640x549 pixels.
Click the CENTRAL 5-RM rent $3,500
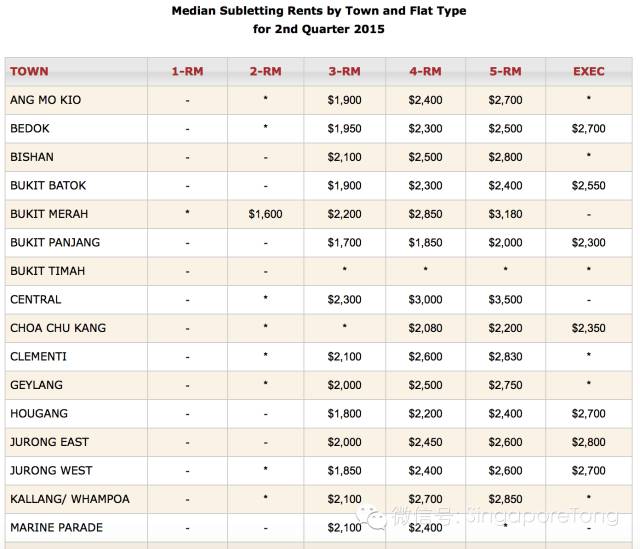pyautogui.click(x=505, y=300)
